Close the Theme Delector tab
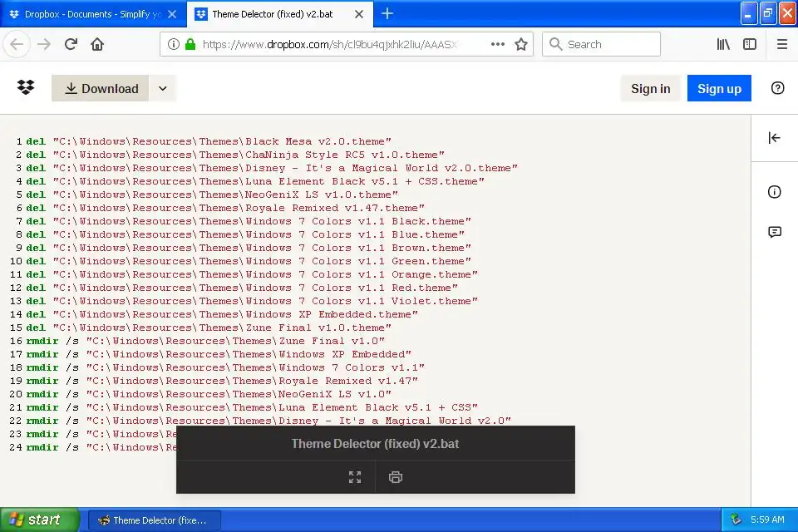Screen dimensions: 798x532 point(359,14)
